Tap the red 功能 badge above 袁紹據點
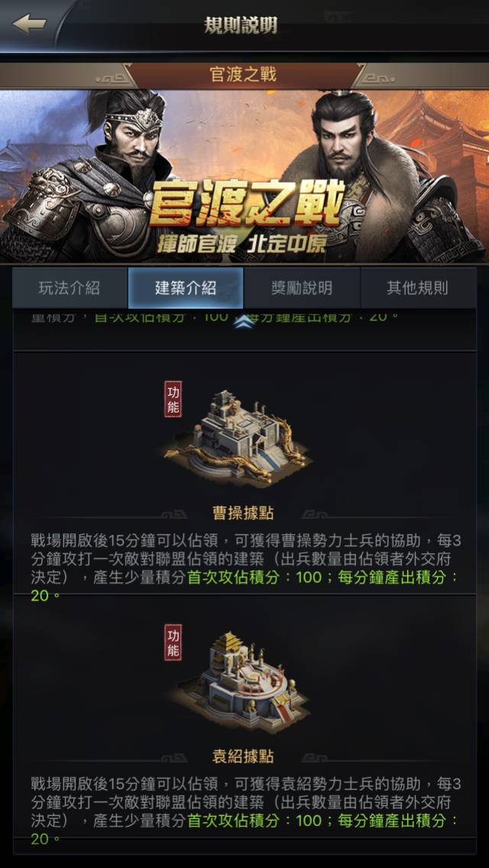 (173, 642)
